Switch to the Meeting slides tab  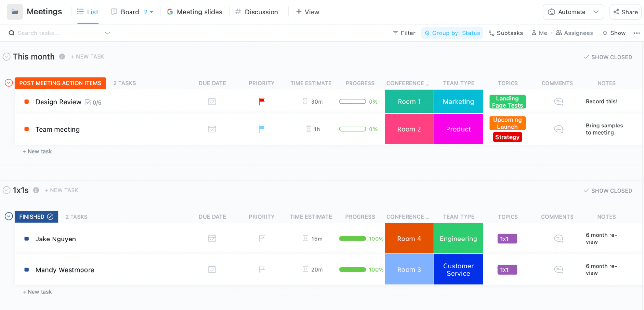coord(195,12)
